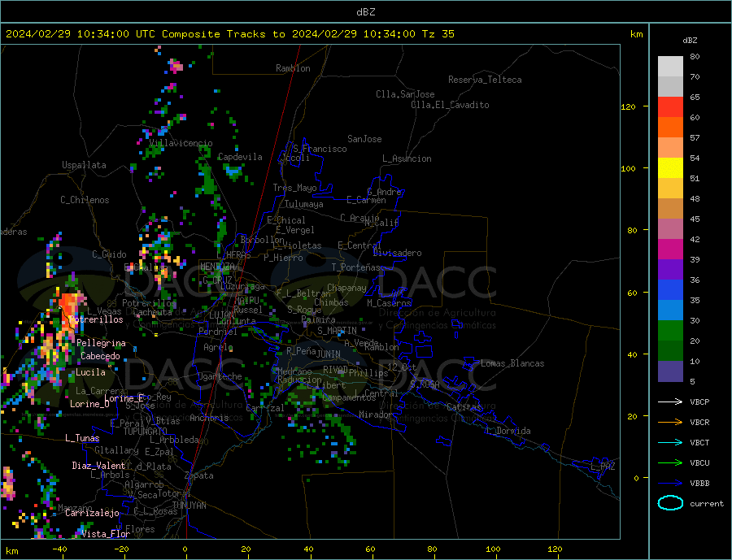Click the 'Tz 35' text in header

(x=438, y=34)
